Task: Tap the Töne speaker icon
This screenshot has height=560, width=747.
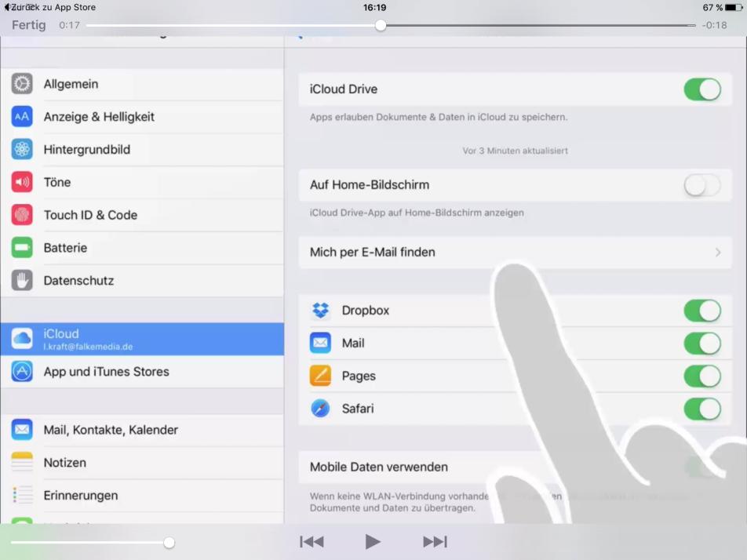Action: point(22,182)
